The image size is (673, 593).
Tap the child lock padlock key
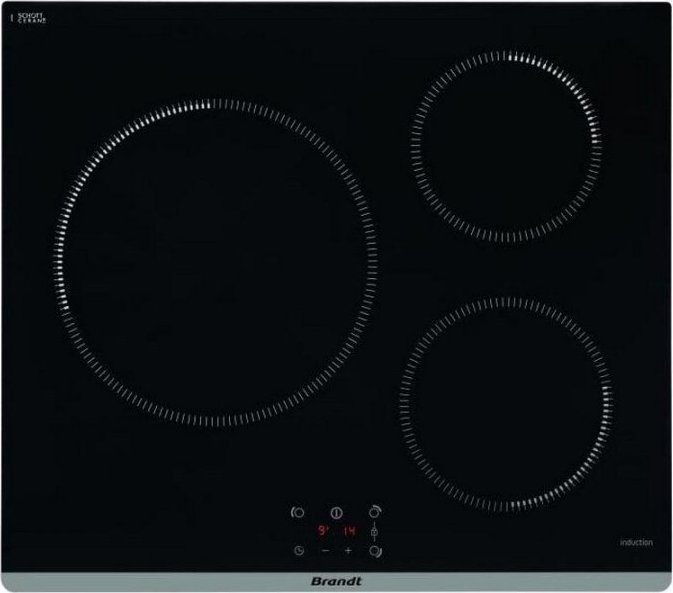[374, 531]
